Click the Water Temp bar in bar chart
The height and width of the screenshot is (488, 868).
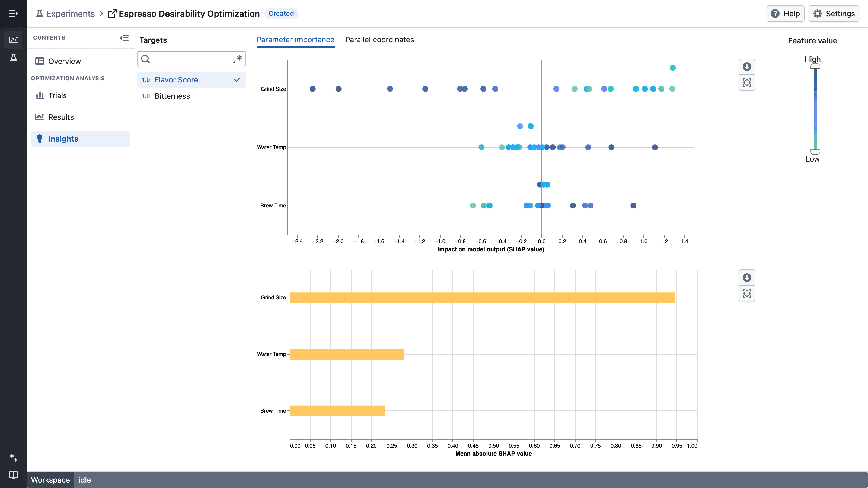click(347, 354)
